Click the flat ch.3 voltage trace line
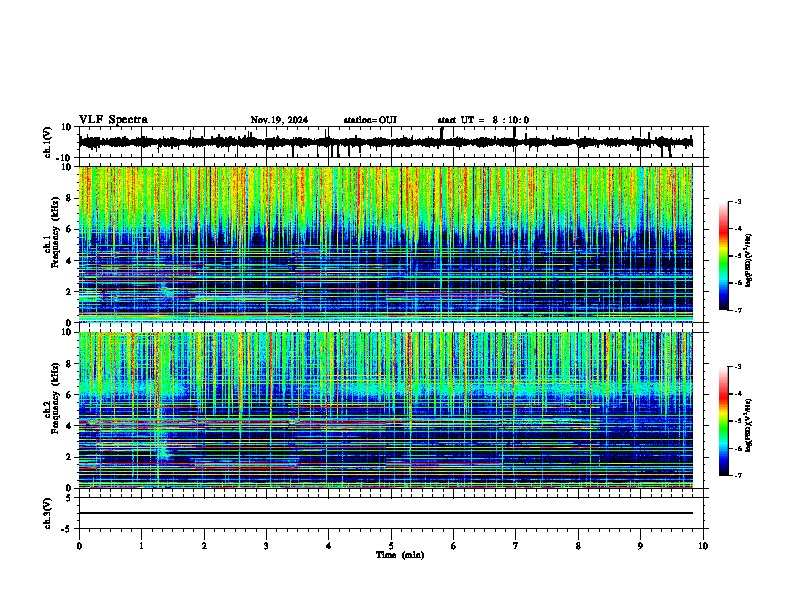The image size is (792, 612). (x=385, y=513)
